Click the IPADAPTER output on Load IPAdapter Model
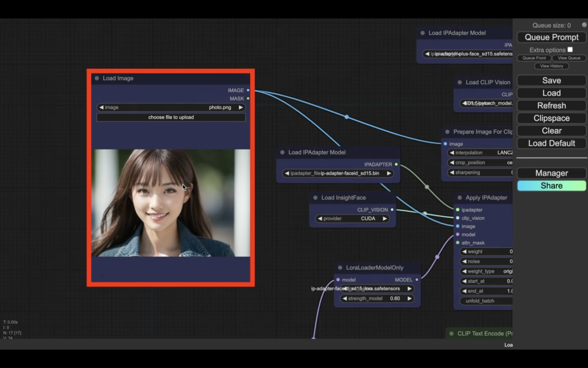The image size is (588, 368). (x=396, y=164)
